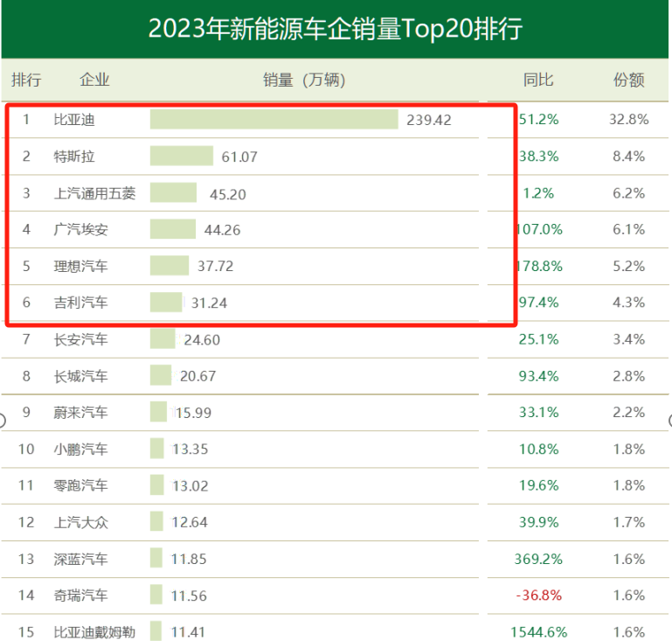Click the right-edge circular resize handle

(x=669, y=421)
